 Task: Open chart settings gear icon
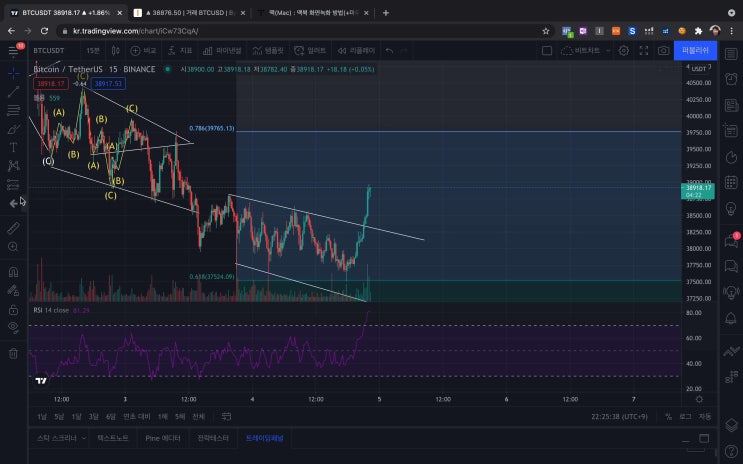(624, 50)
